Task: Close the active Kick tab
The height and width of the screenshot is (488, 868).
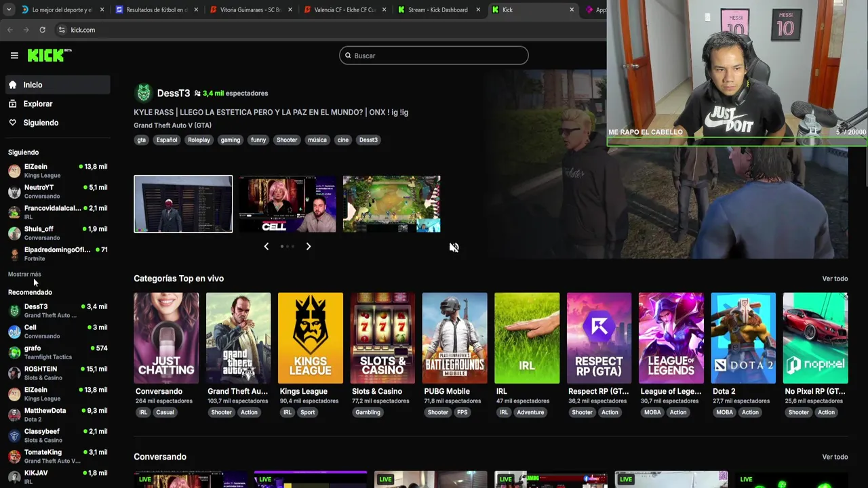Action: [571, 9]
